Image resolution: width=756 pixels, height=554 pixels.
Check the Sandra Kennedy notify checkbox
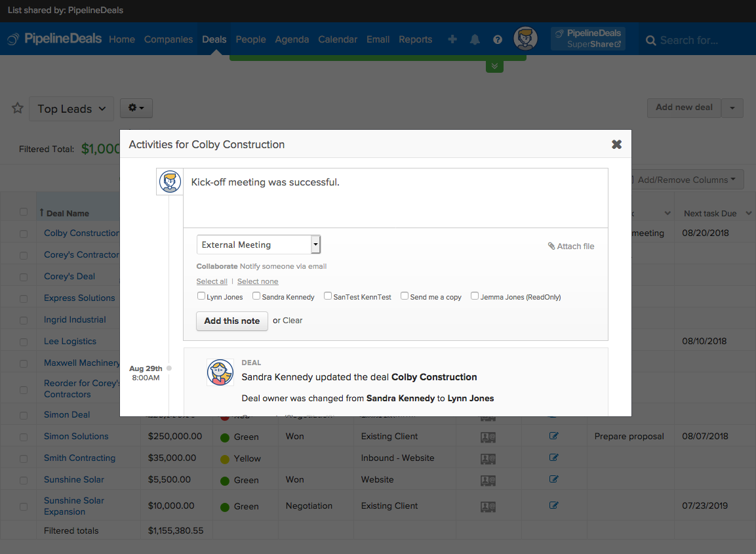256,296
